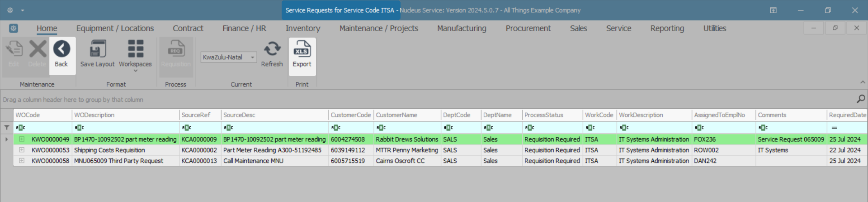Screen dimensions: 868x202
Task: Click the Edit icon in Maintenance group
Action: pyautogui.click(x=14, y=49)
